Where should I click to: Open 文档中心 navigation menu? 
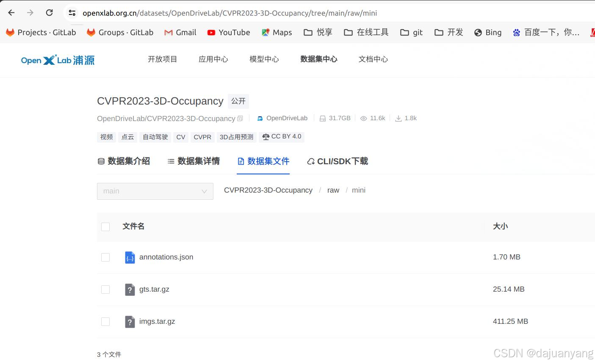click(373, 59)
